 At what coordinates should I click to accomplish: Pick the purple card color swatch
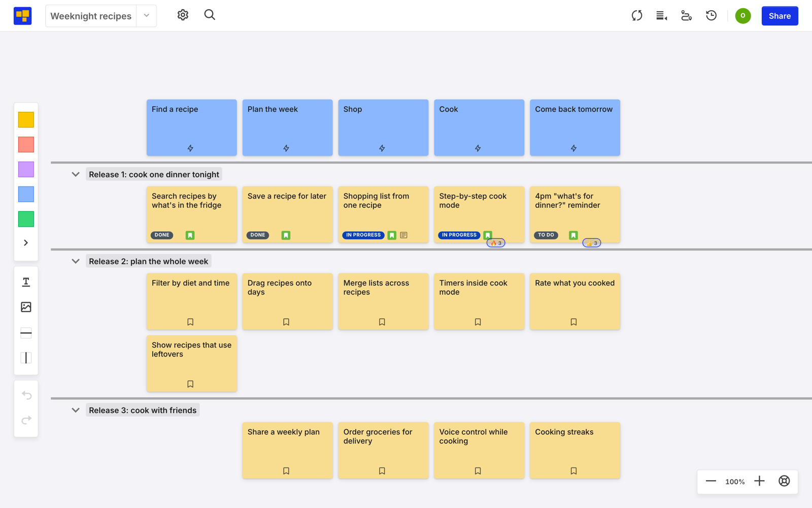point(26,169)
